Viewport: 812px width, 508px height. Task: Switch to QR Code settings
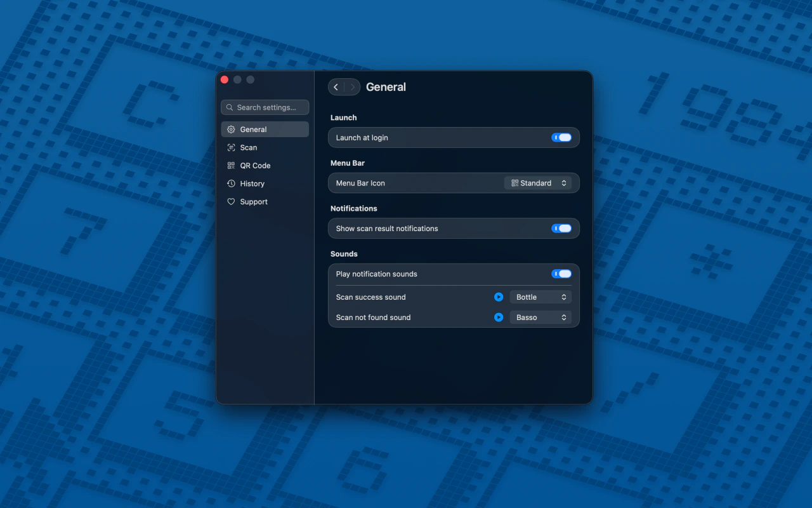pyautogui.click(x=265, y=166)
